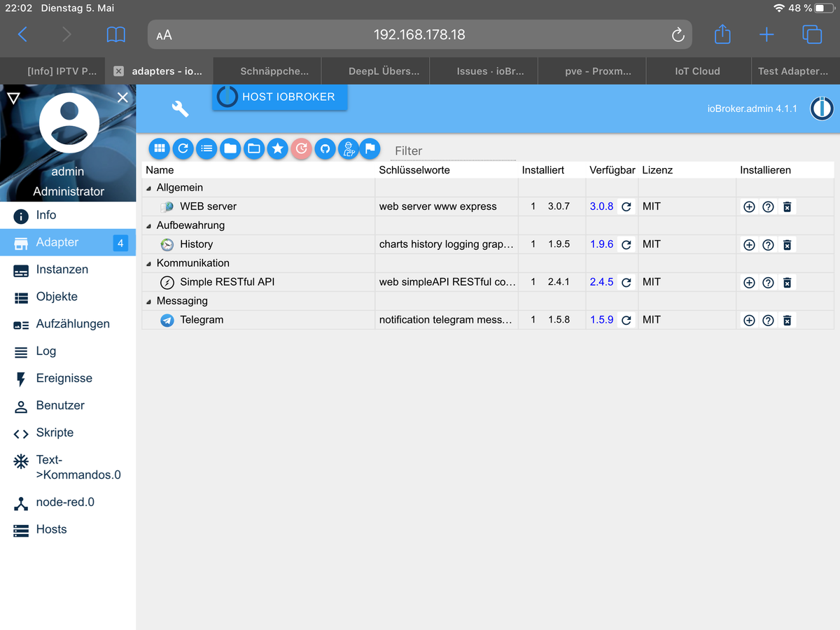Click the HOST IOBROKER button
The image size is (840, 630).
[x=280, y=97]
